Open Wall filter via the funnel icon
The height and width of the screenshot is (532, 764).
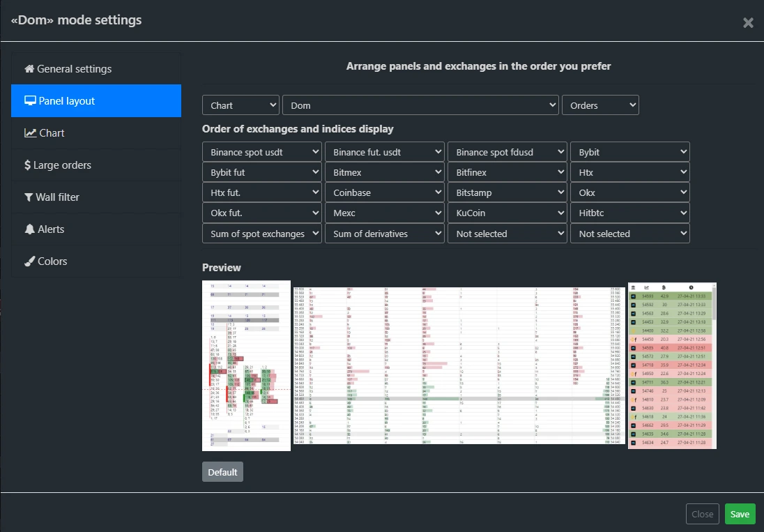[x=29, y=197]
